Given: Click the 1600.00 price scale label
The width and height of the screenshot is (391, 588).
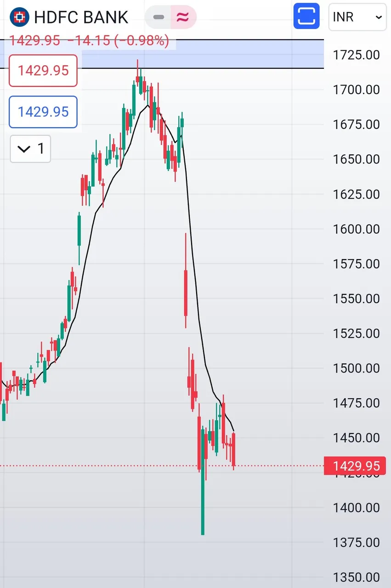Looking at the screenshot, I should tap(356, 229).
